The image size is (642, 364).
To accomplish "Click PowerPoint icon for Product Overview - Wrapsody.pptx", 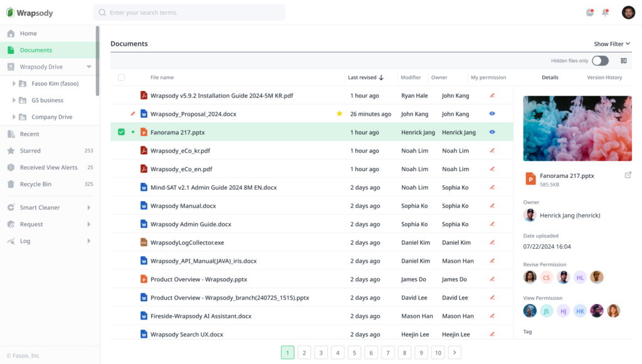I will (x=144, y=279).
